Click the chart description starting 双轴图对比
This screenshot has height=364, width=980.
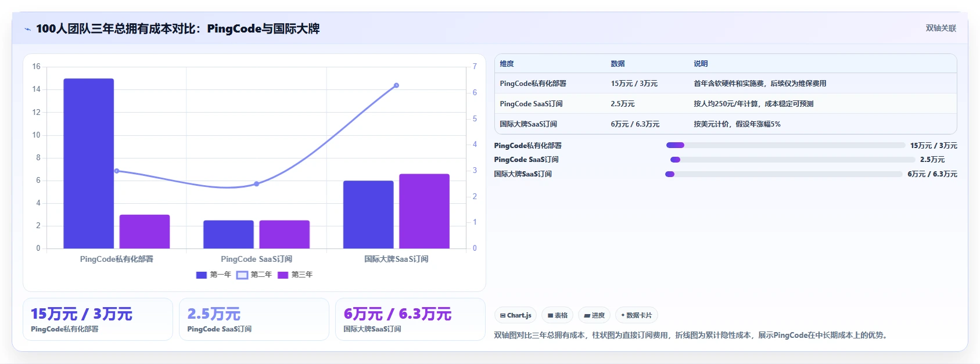(x=692, y=335)
